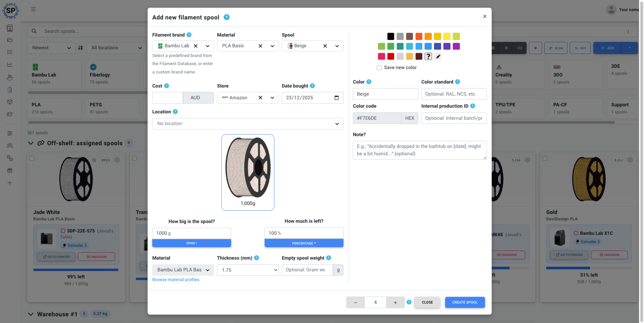Click Browse material profiles link
644x323 pixels.
point(176,280)
